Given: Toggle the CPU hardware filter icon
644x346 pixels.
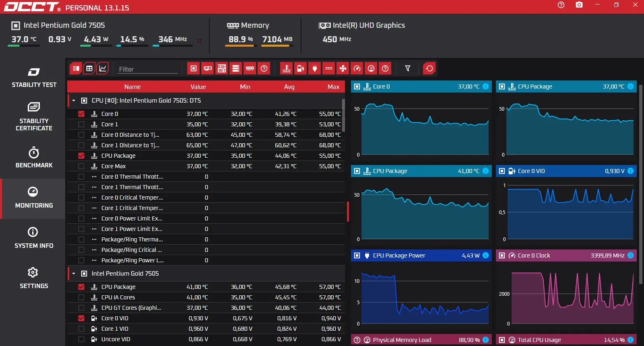Looking at the screenshot, I should click(x=194, y=68).
